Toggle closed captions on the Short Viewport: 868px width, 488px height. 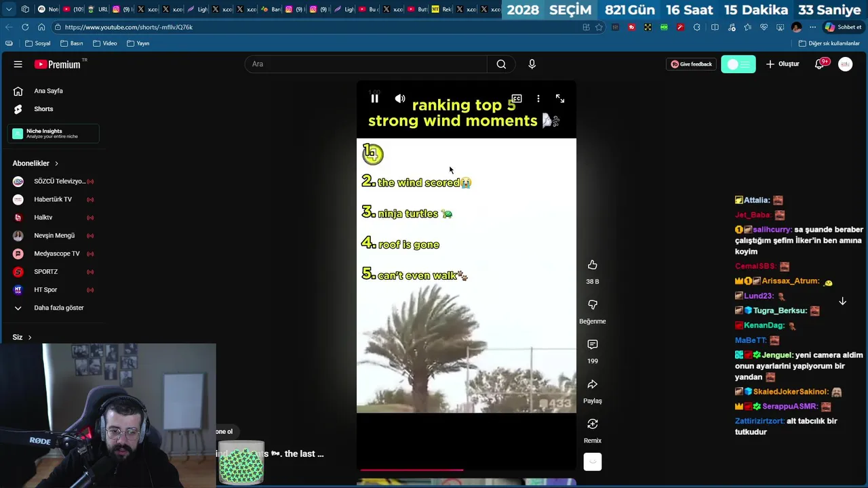[x=517, y=99]
